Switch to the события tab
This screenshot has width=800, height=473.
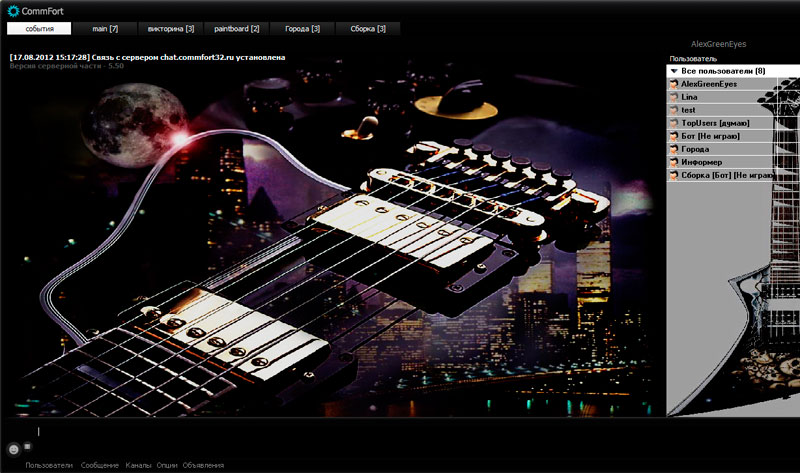coord(40,29)
